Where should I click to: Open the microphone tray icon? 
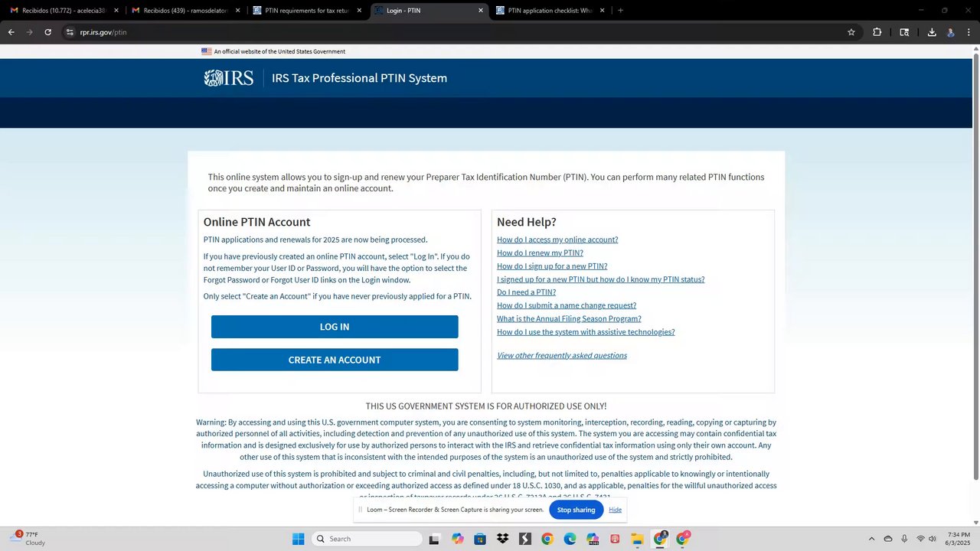click(904, 539)
